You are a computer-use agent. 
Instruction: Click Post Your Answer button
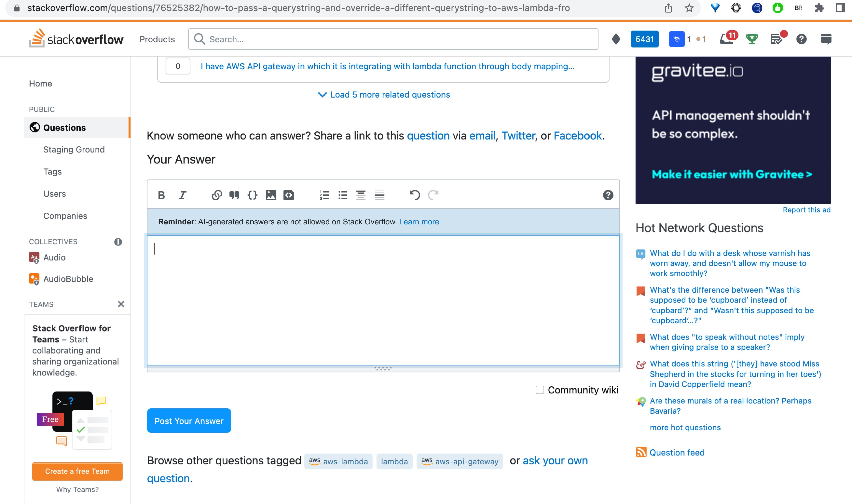pos(189,421)
